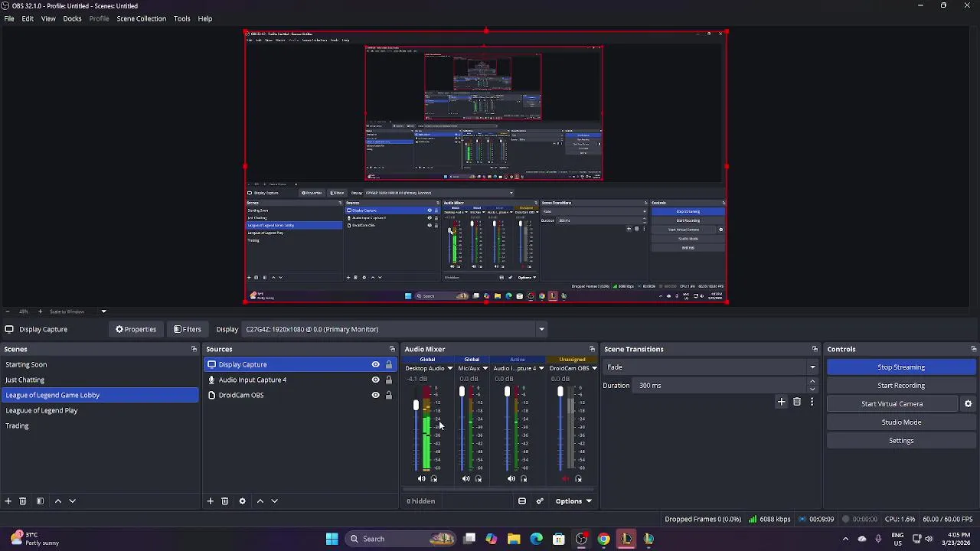Open source Filters button

188,329
